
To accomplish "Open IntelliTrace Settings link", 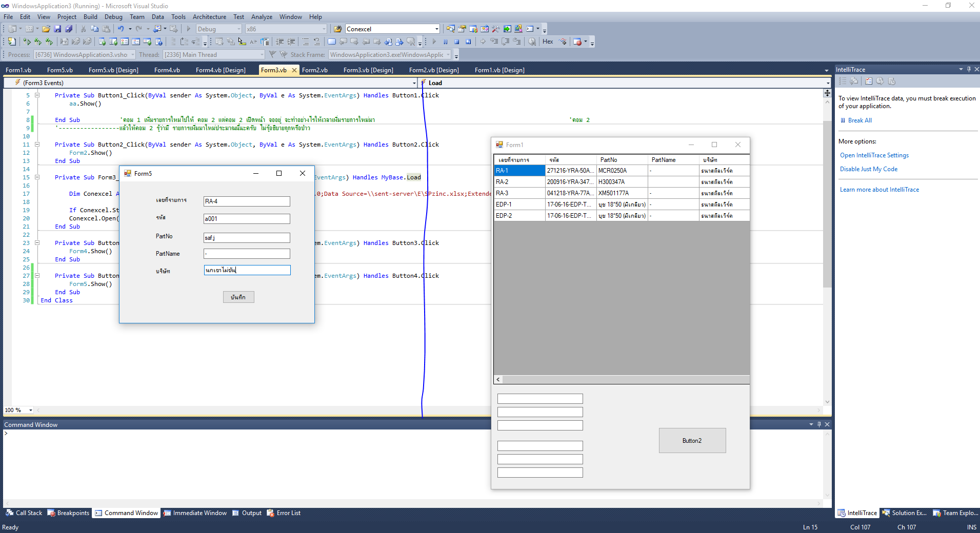I will [x=874, y=155].
